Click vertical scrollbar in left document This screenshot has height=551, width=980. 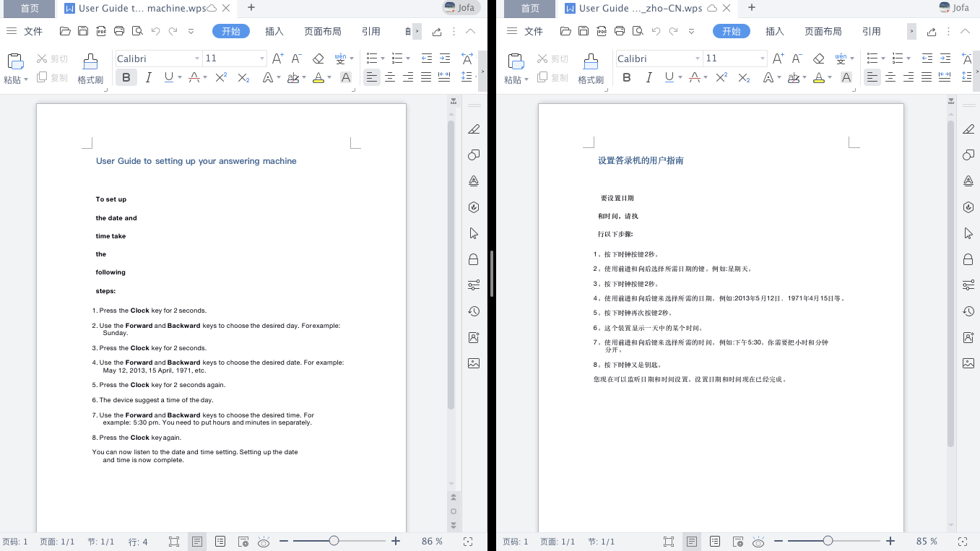tap(451, 264)
